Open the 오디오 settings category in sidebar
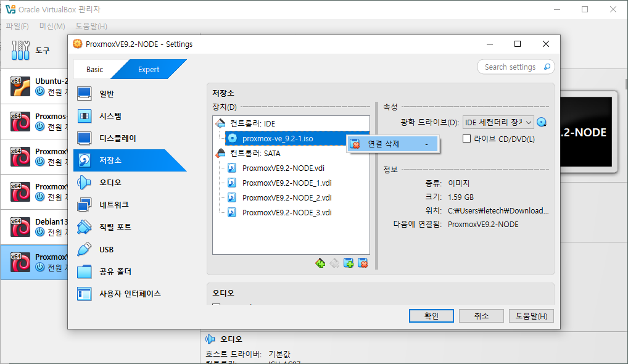This screenshot has height=364, width=628. [130, 183]
